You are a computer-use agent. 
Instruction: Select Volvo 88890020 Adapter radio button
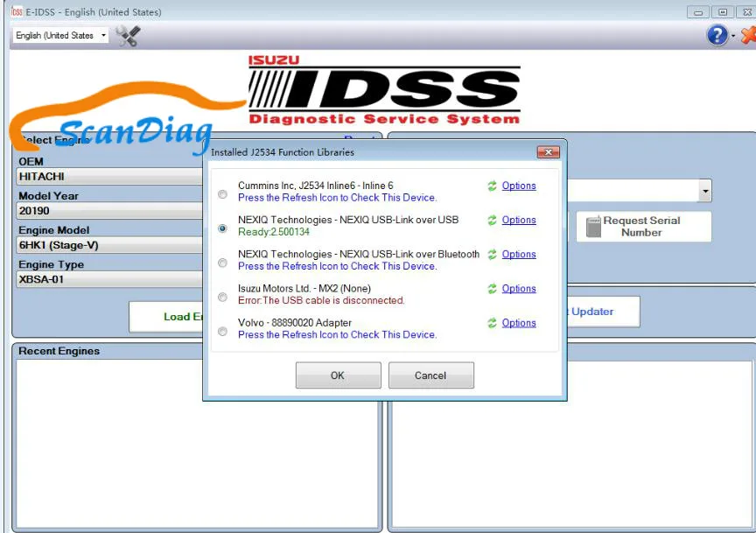click(x=222, y=331)
